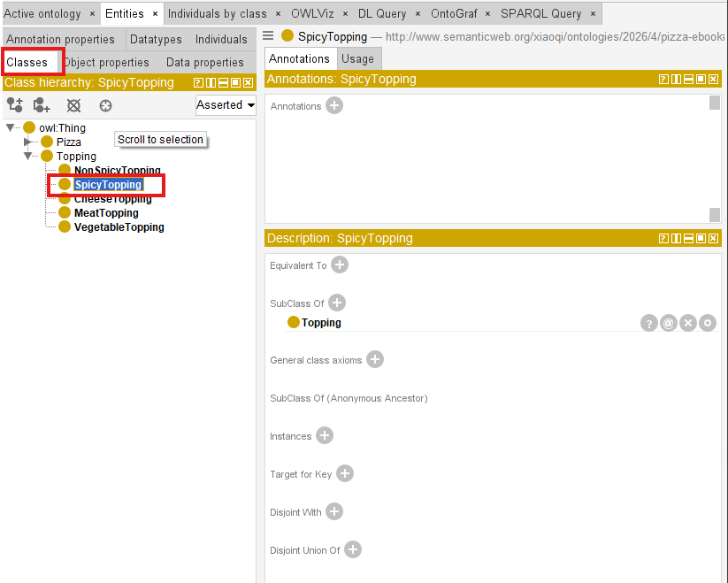Select Topping class in hierarchy tree
728x583 pixels.
76,157
